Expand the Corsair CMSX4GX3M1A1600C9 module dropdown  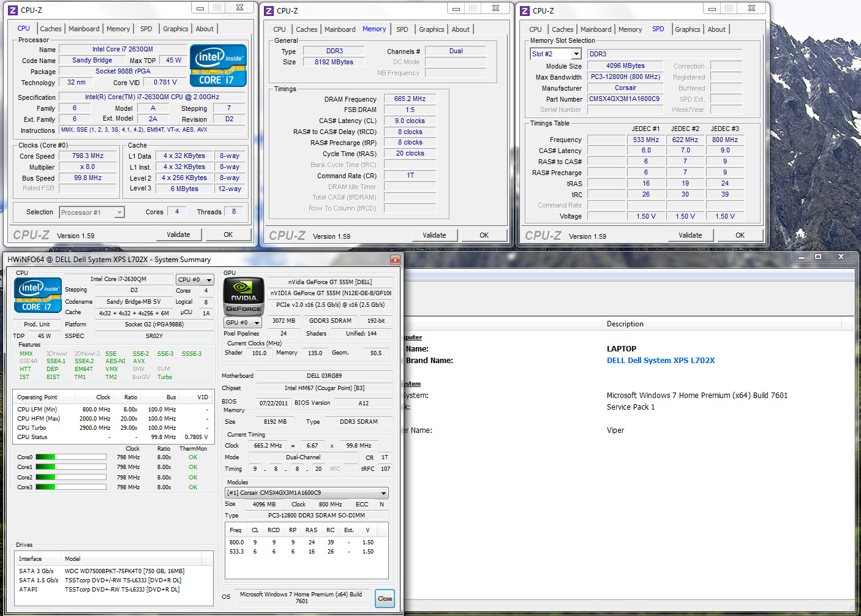tap(384, 493)
